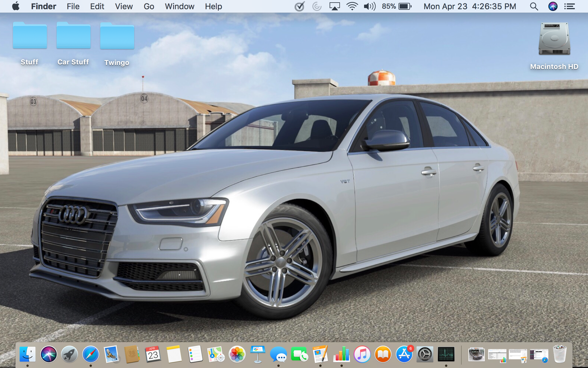Launch Keynote from the Dock

coord(258,354)
